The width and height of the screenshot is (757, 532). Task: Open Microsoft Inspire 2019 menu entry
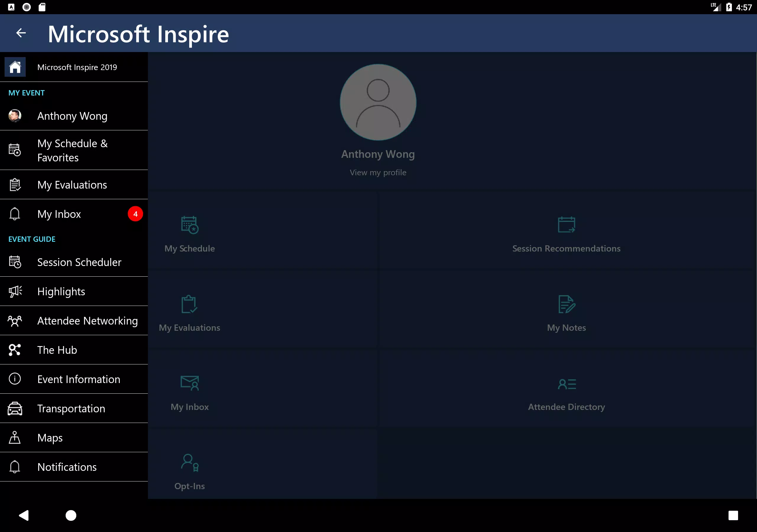pyautogui.click(x=74, y=67)
